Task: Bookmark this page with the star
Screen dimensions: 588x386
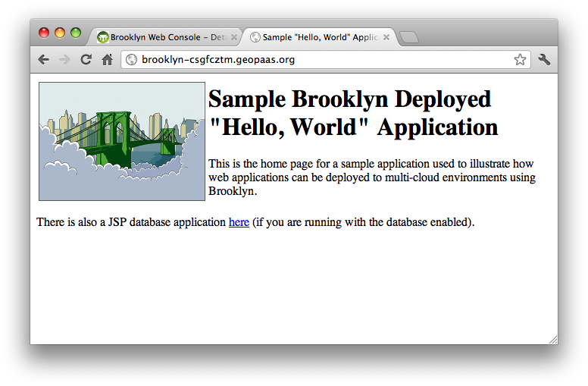Action: [x=520, y=60]
